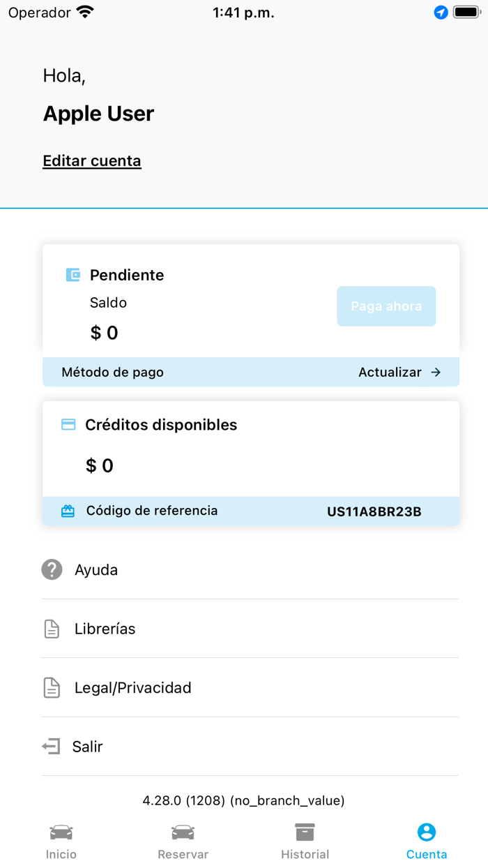Tap the referral code US11A8BR23B

374,511
